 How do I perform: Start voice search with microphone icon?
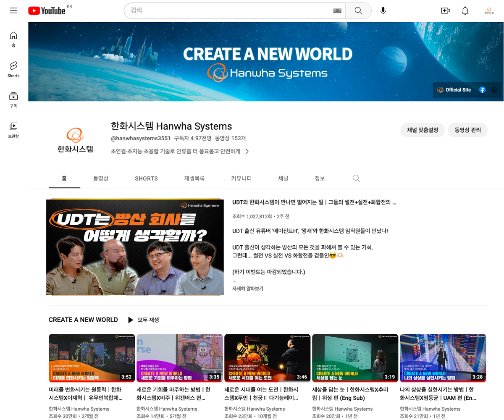coord(383,10)
